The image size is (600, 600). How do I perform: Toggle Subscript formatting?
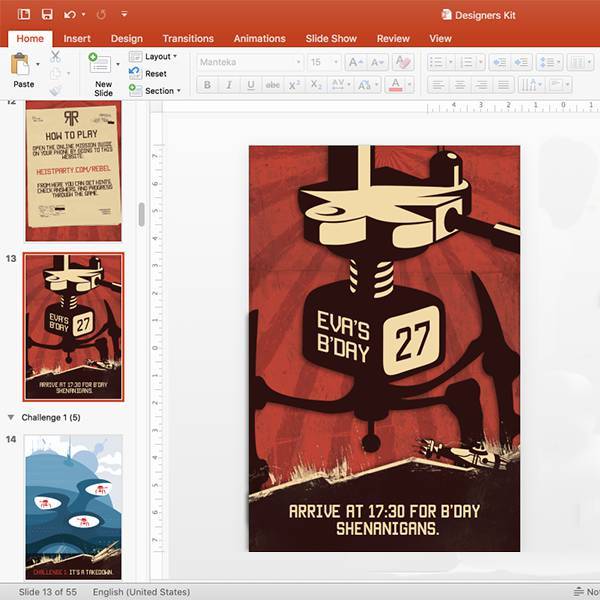coord(316,85)
